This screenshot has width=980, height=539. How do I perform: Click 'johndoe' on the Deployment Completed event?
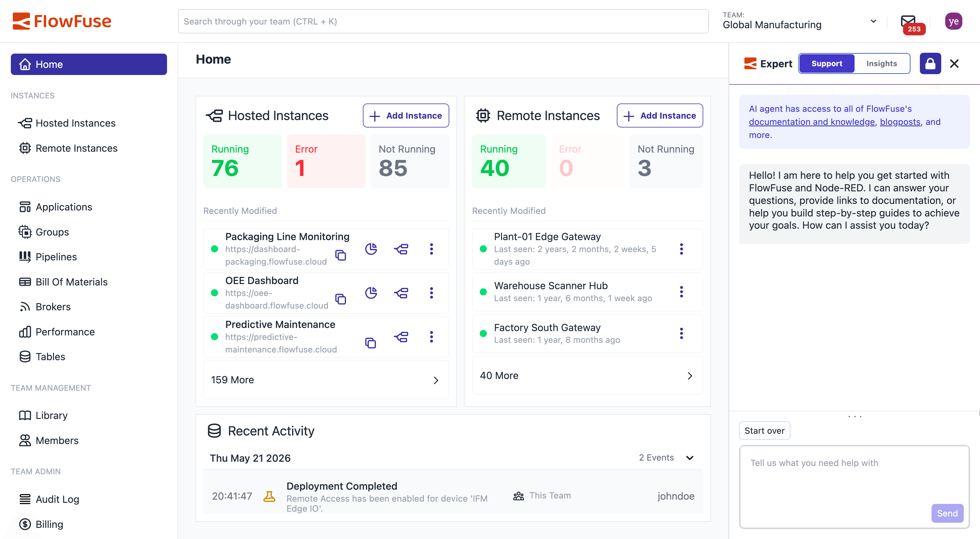[676, 496]
